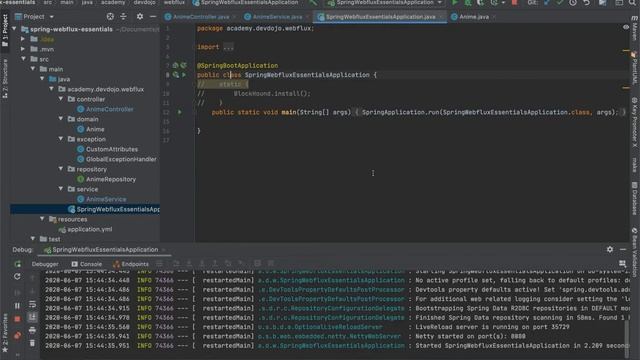Open AnimeRepository in the tree
Viewport: 640px width, 360px height.
111,179
